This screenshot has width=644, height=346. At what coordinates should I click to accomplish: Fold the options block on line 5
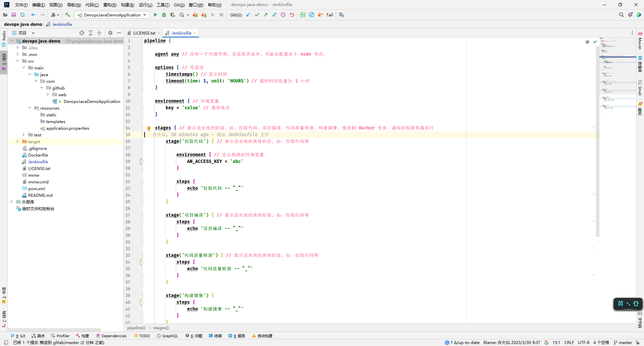pos(142,68)
